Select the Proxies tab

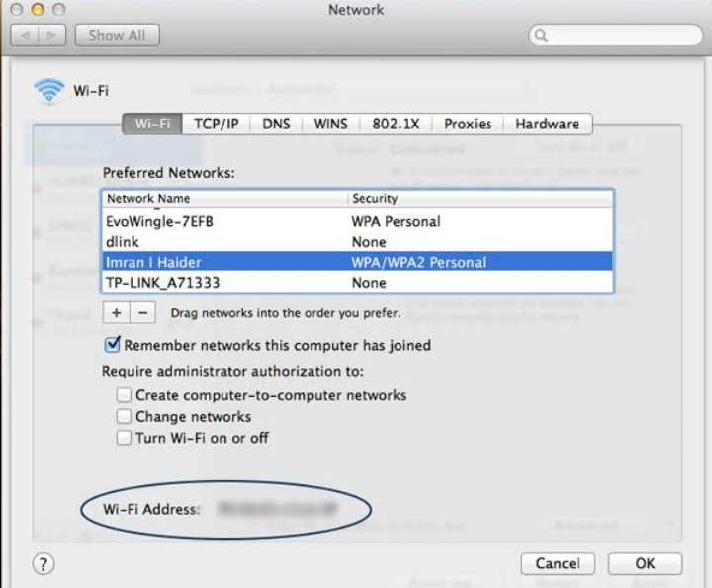(x=468, y=124)
